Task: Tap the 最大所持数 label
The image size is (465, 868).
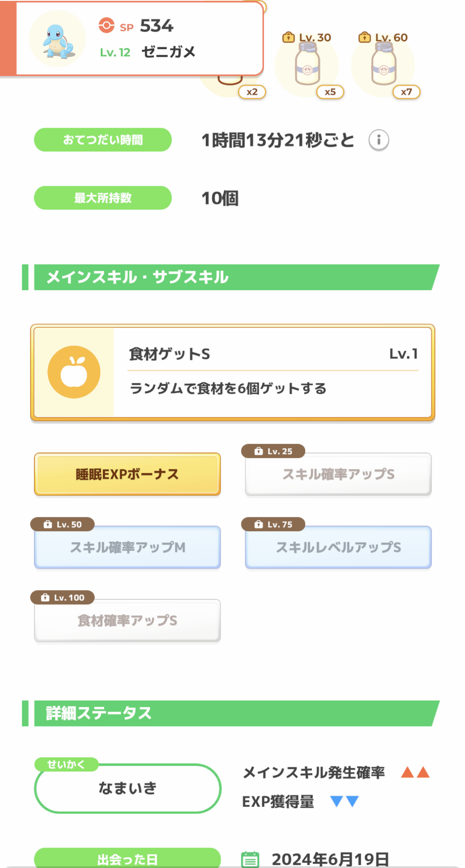Action: point(103,198)
